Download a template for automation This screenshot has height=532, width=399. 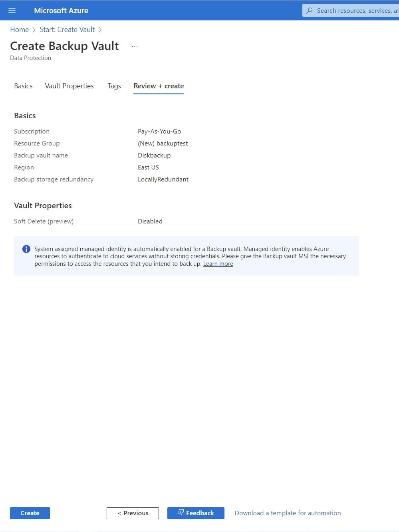[x=288, y=513]
